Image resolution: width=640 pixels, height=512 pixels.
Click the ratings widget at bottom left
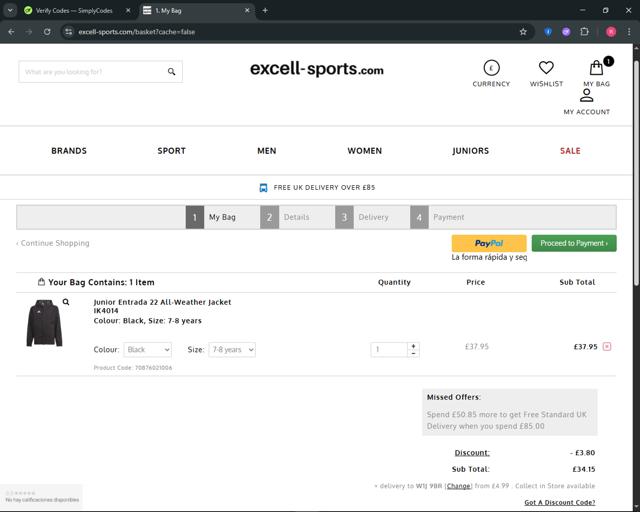click(x=42, y=496)
